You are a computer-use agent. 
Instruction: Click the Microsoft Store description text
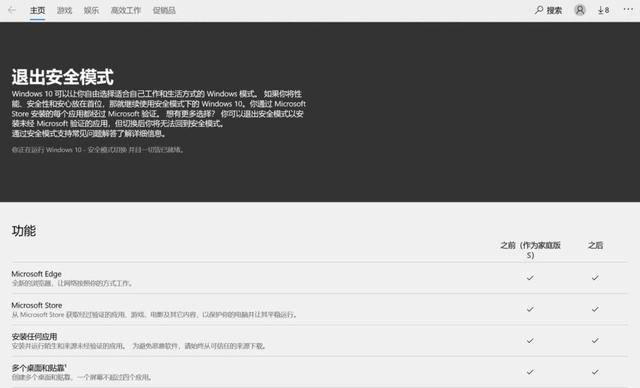tap(154, 315)
